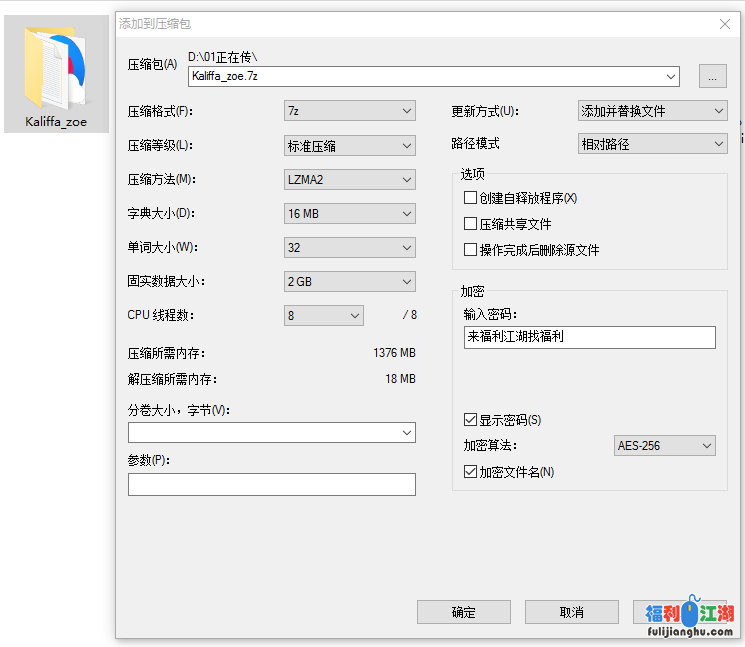Click the 输入密码 text field
Screen dimensions: 745x647
(x=589, y=338)
